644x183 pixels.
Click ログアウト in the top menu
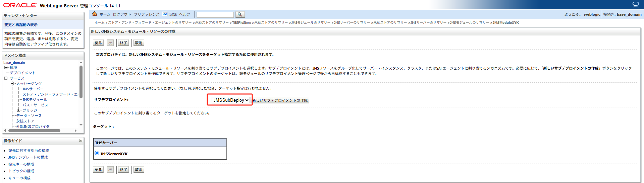(x=122, y=14)
